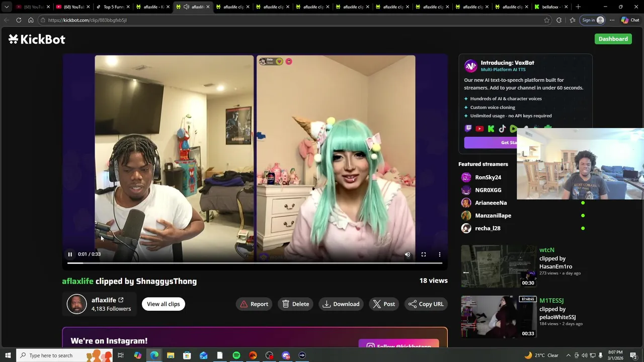Go to browser home page
The width and height of the screenshot is (644, 362).
pyautogui.click(x=31, y=20)
